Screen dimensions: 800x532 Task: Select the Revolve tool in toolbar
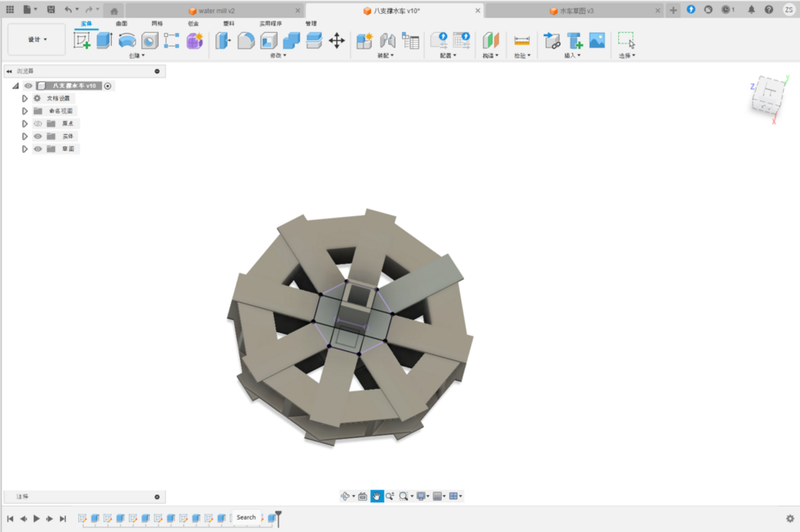(x=127, y=41)
